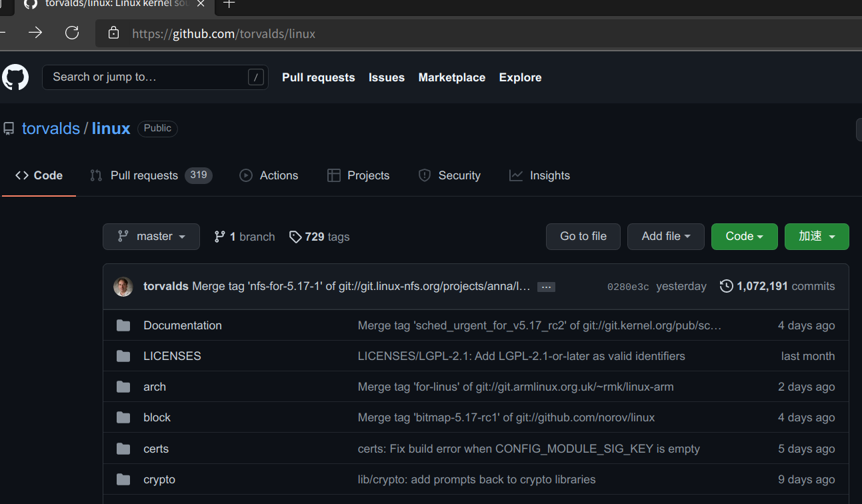862x504 pixels.
Task: Open the Add file dropdown
Action: pos(665,237)
